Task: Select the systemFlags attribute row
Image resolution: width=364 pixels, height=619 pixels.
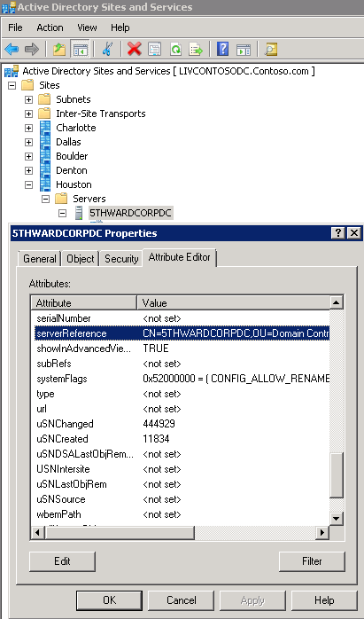Action: pos(182,379)
